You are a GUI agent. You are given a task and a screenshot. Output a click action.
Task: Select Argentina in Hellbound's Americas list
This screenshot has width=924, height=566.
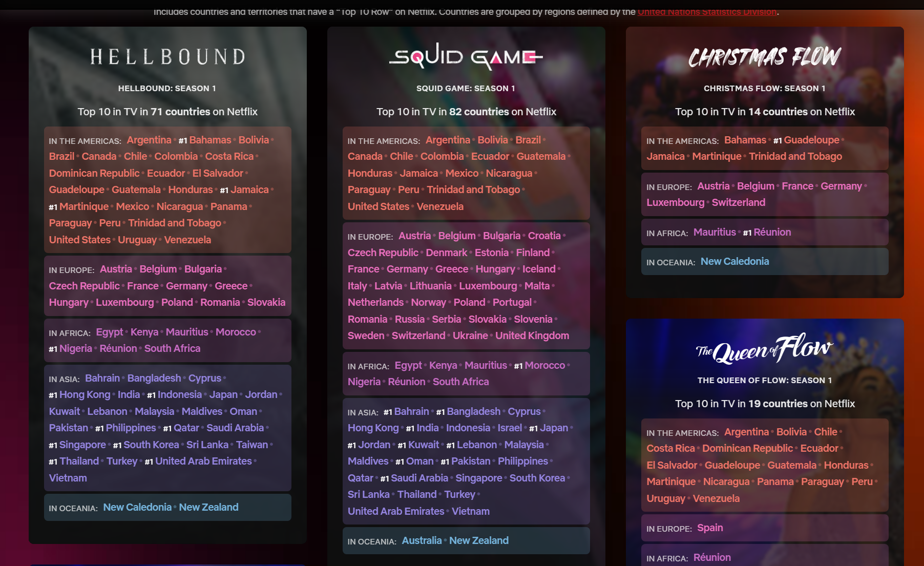[149, 140]
